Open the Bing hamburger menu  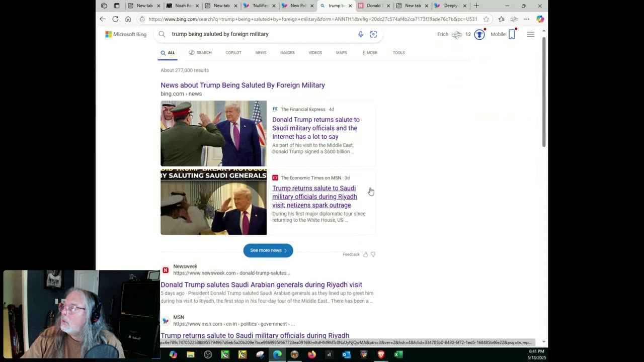(531, 34)
